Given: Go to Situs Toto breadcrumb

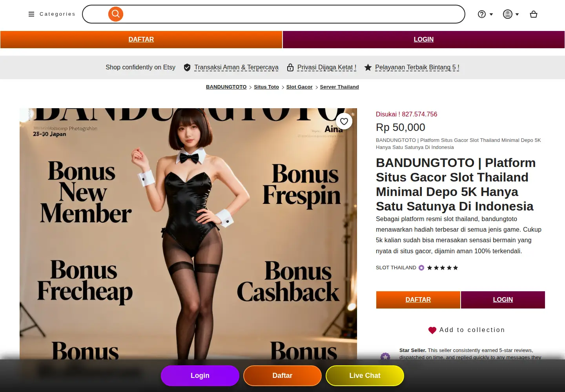Looking at the screenshot, I should 266,87.
